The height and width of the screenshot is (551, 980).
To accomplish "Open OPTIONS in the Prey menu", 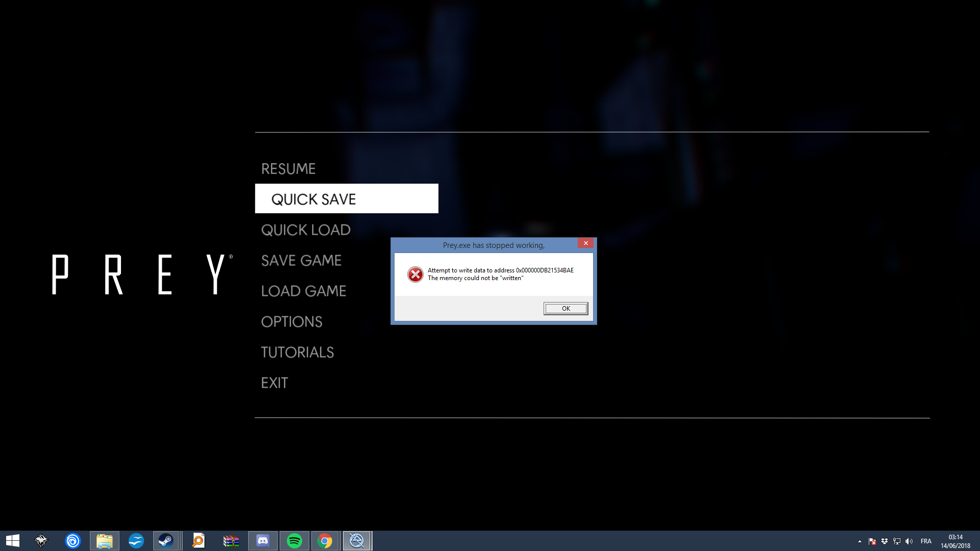I will (x=291, y=321).
